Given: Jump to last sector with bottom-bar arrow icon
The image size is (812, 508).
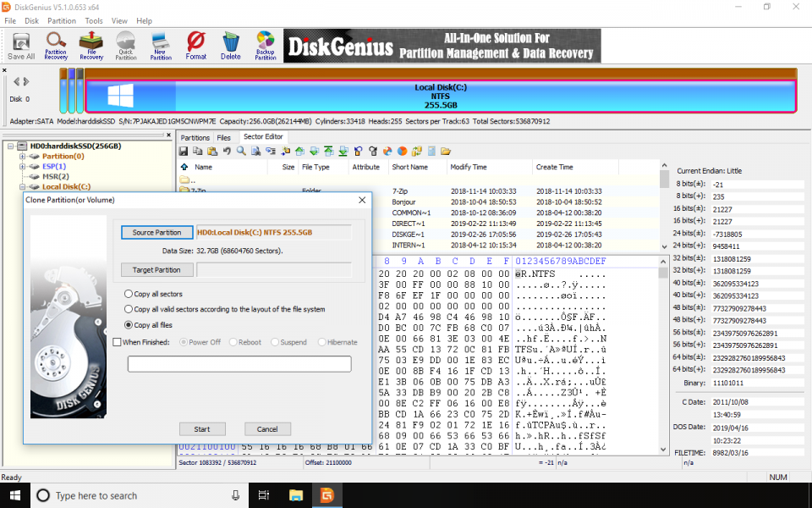Looking at the screenshot, I should click(x=343, y=152).
